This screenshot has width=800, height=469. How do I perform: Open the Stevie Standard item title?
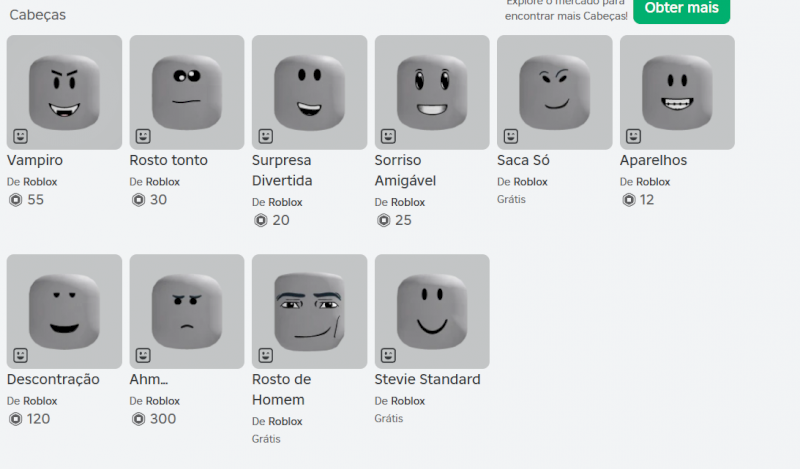[x=428, y=379]
